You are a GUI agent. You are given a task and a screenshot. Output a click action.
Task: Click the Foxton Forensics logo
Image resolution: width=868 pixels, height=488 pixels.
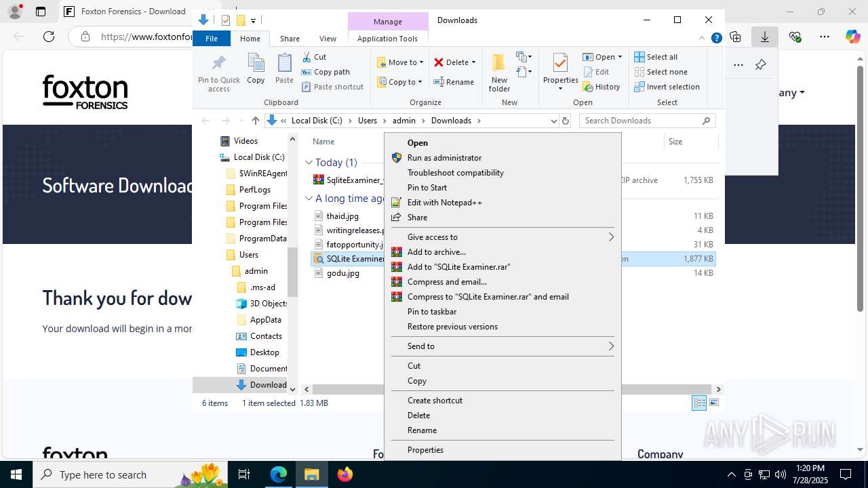click(x=85, y=92)
